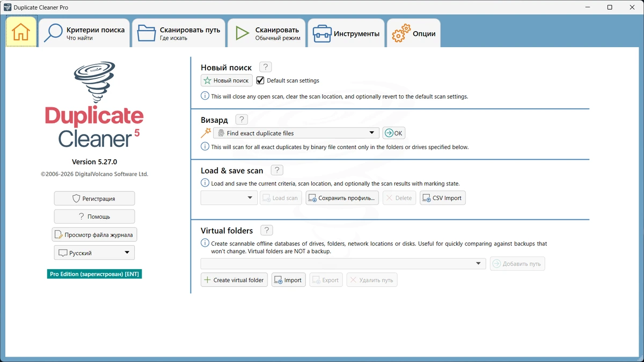Click Удалить путь button
Viewport: 644px width, 362px height.
coord(372,280)
